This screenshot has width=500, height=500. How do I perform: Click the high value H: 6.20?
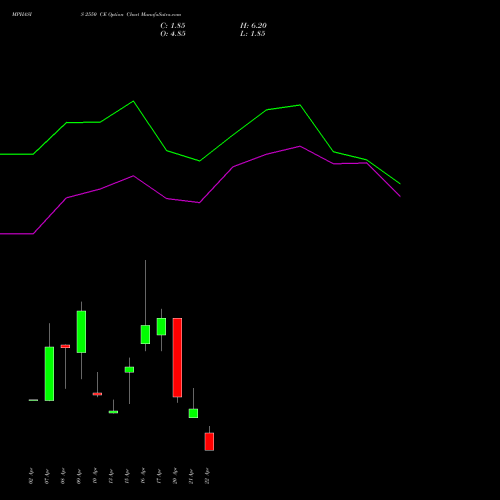(x=253, y=26)
